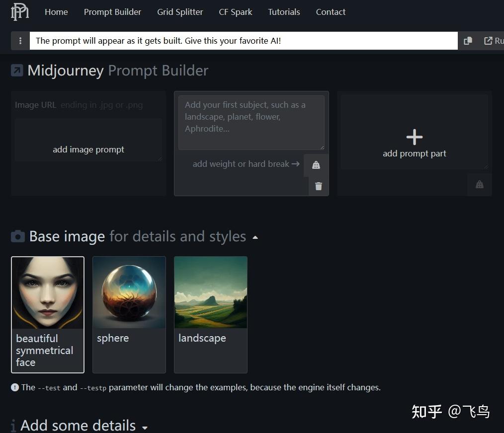The image size is (504, 433).
Task: Click the add prompt part label
Action: [x=415, y=153]
